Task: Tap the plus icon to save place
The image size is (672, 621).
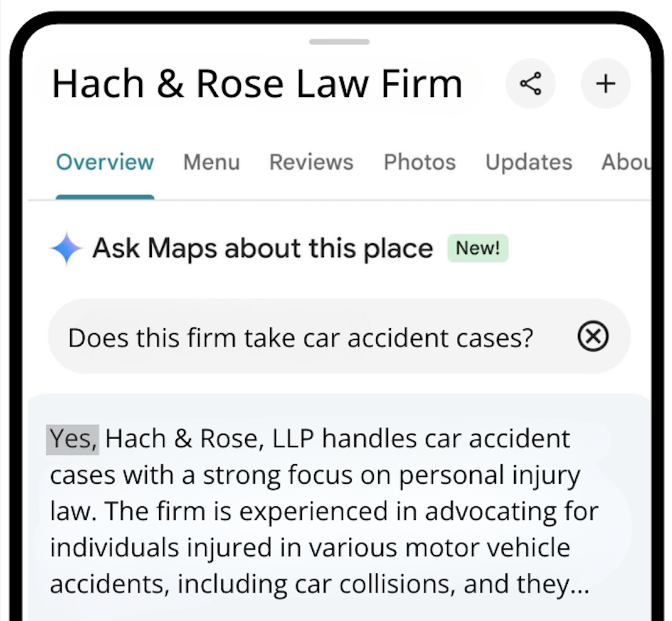Action: 606,83
